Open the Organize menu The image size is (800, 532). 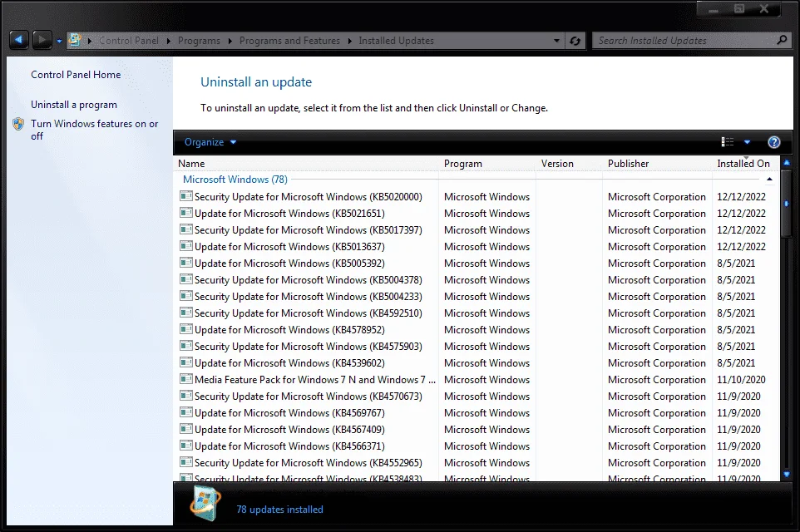210,142
